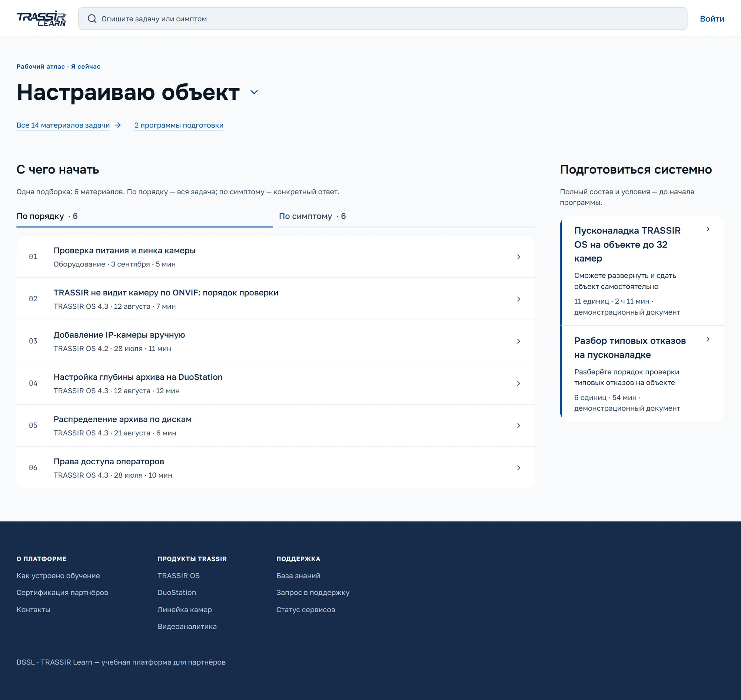Open footer link TRASSIR OS
This screenshot has width=741, height=700.
[x=178, y=576]
